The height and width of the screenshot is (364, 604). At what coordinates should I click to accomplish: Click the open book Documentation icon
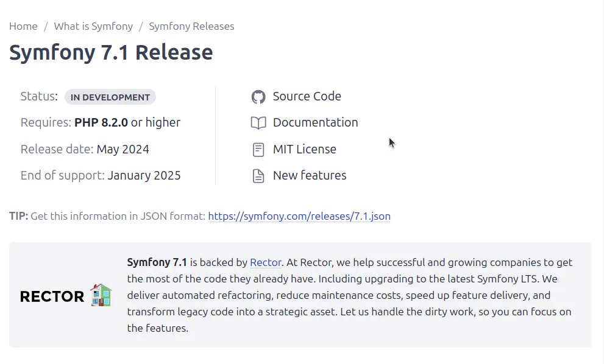click(x=258, y=123)
